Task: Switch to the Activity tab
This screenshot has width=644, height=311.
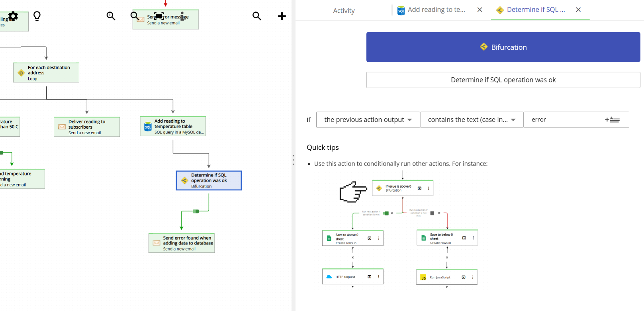Action: tap(343, 10)
